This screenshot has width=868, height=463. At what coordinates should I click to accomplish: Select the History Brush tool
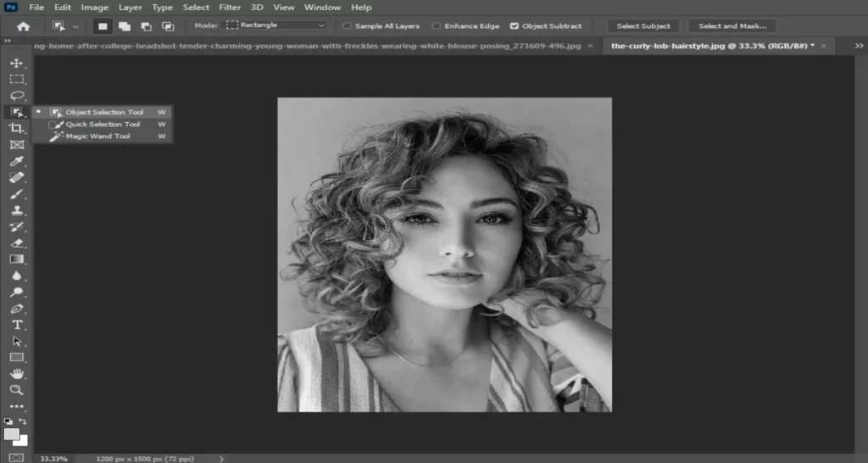pos(17,226)
